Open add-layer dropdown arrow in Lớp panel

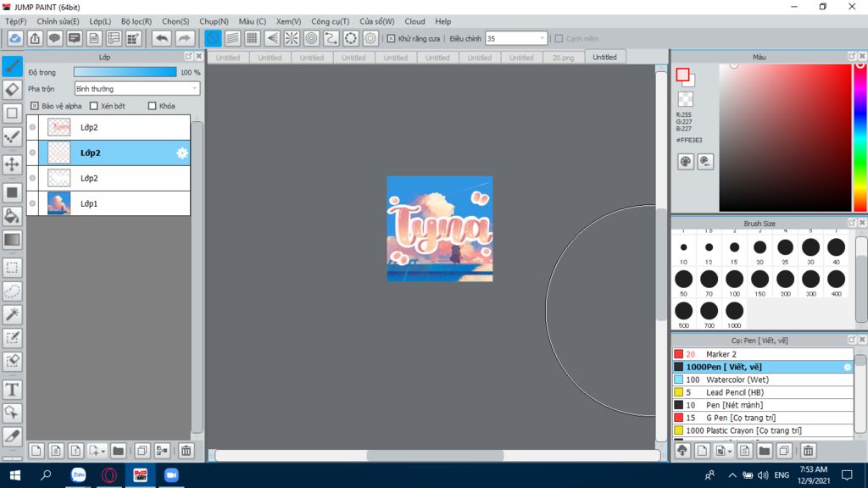[x=103, y=452]
